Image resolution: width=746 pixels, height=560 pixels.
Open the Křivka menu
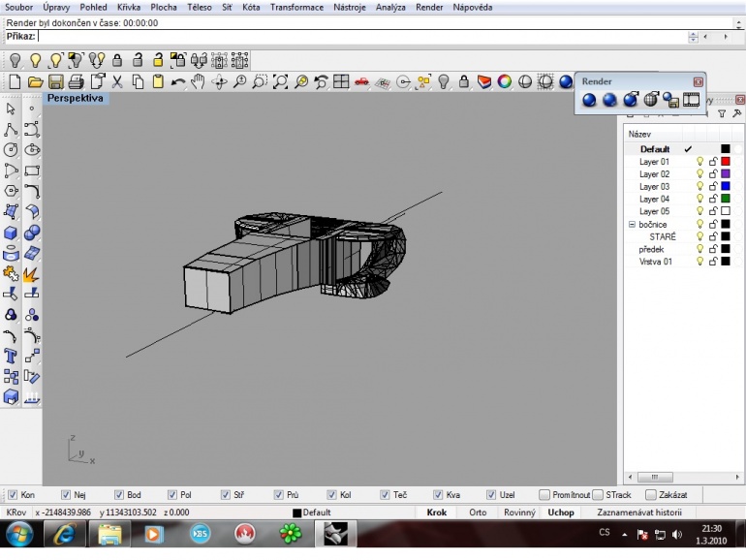coord(129,7)
